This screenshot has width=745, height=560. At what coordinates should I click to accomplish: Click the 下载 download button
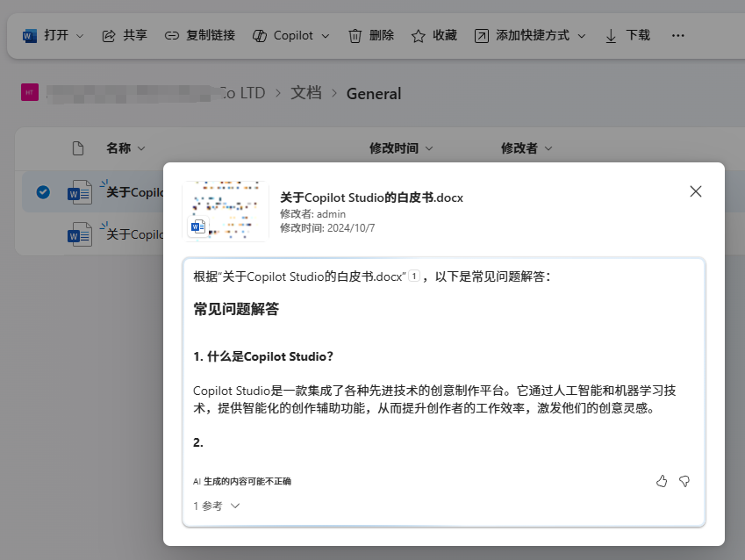coord(627,36)
